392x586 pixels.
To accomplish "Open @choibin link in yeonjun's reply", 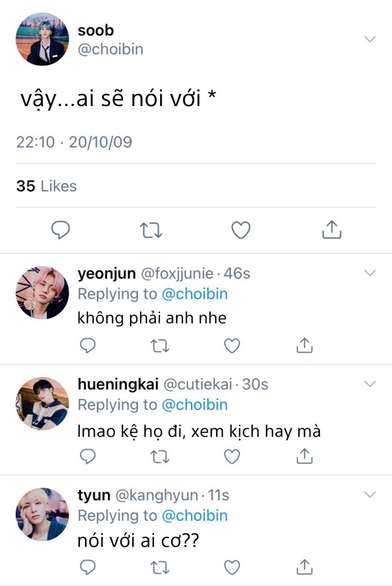I will click(195, 294).
